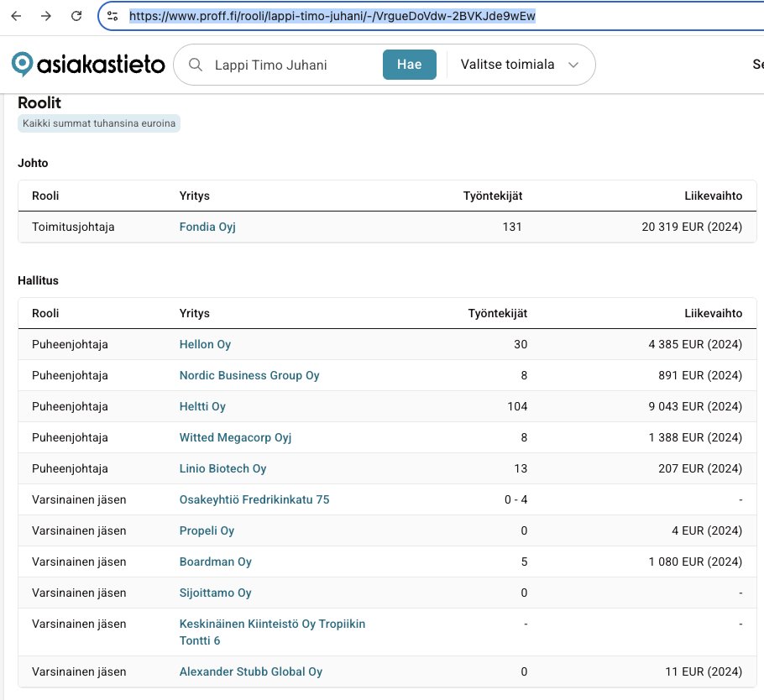
Task: Go to Heltti Oy company page
Action: click(x=202, y=406)
